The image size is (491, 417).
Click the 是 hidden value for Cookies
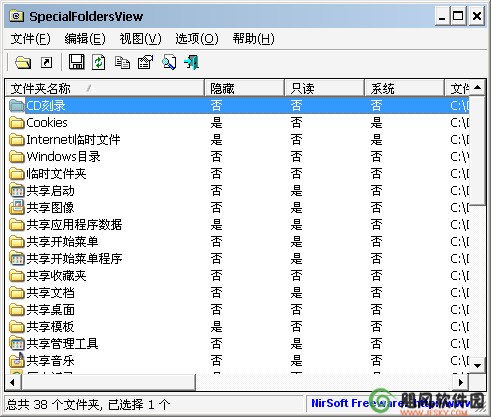216,123
